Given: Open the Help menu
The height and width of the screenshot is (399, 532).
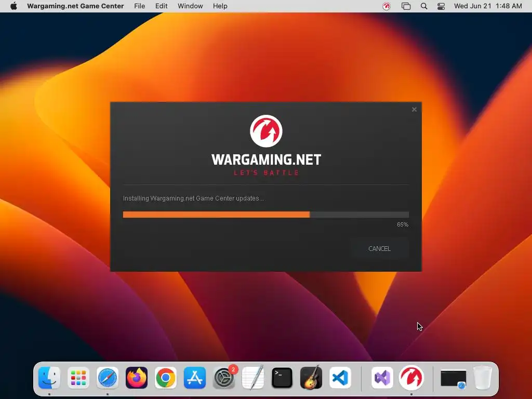Looking at the screenshot, I should [220, 6].
